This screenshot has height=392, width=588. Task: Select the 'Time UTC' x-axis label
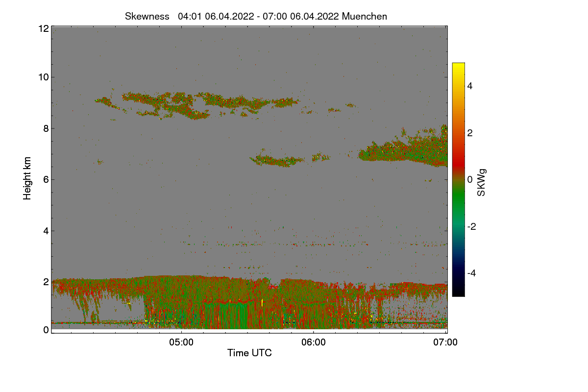coord(249,353)
